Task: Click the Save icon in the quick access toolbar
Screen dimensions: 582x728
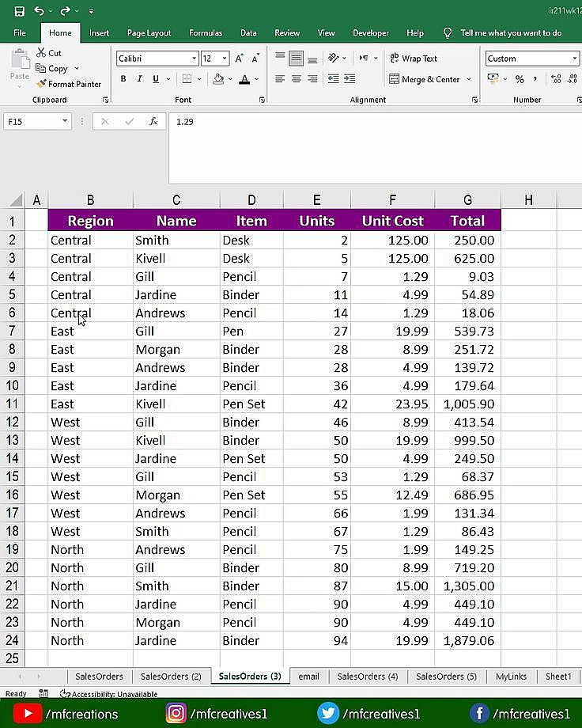Action: click(20, 11)
